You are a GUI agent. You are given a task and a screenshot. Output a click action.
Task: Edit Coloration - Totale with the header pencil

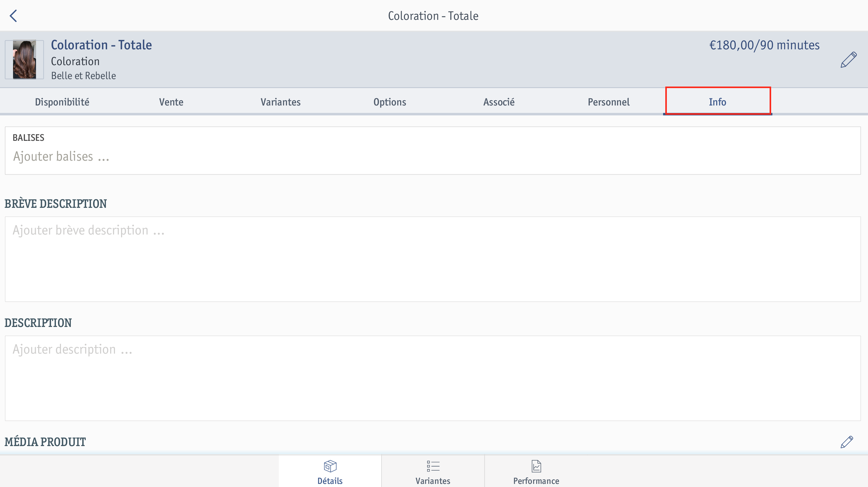click(x=848, y=60)
